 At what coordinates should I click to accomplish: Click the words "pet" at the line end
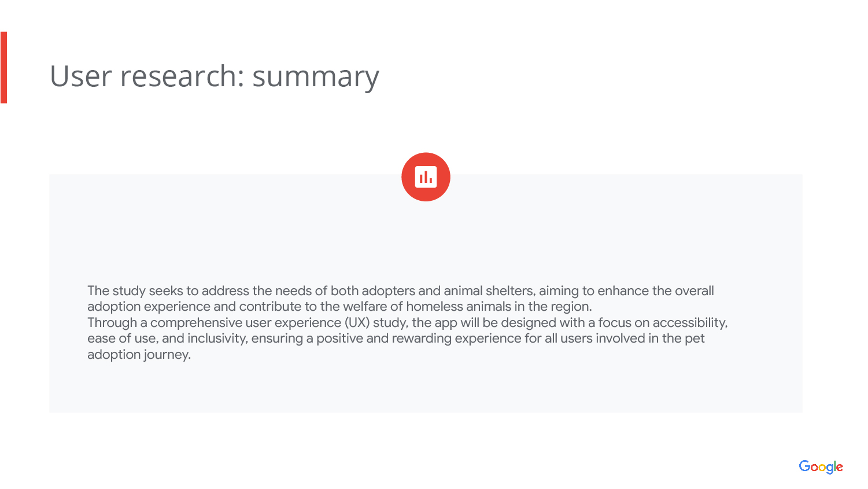click(x=695, y=339)
